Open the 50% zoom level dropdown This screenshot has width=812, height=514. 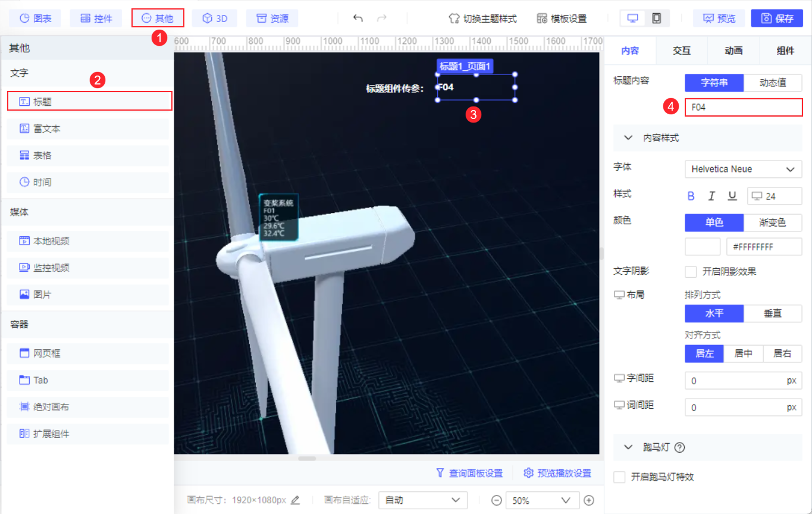(542, 500)
